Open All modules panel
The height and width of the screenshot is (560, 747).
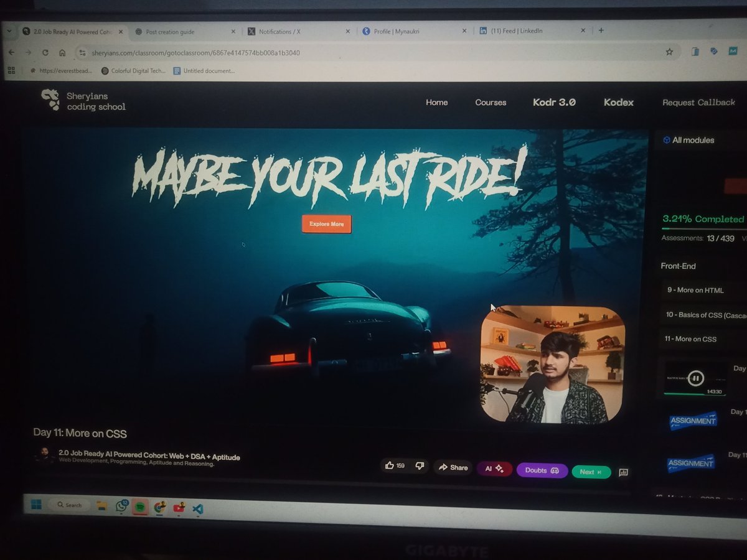tap(688, 140)
